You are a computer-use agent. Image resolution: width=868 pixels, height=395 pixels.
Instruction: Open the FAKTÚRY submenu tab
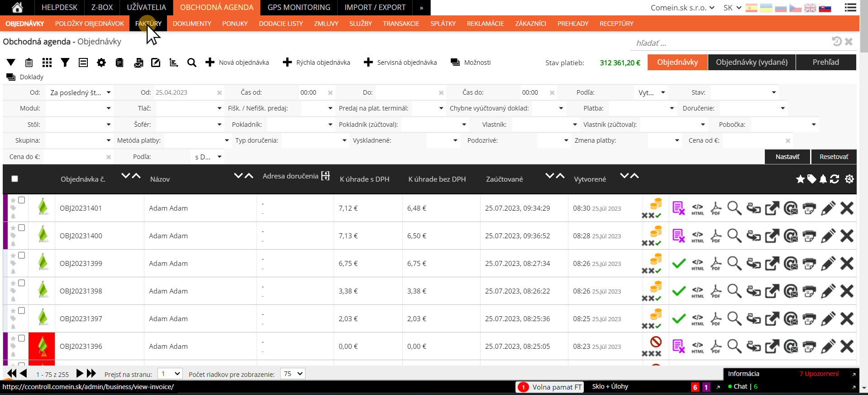(148, 24)
